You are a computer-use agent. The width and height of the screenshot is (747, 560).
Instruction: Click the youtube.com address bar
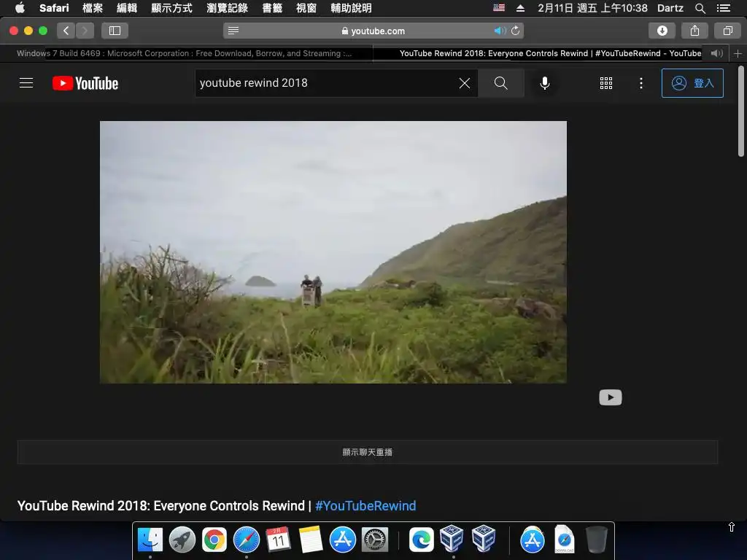coord(373,31)
